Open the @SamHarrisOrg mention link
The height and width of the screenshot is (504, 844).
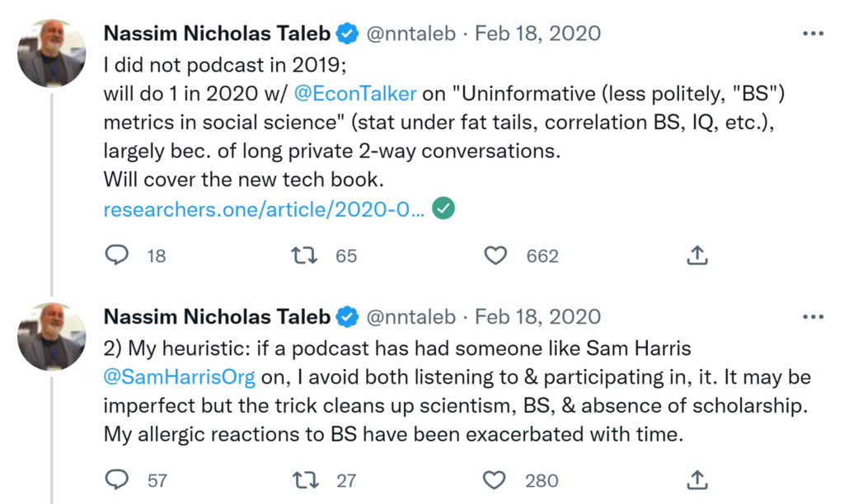[181, 376]
